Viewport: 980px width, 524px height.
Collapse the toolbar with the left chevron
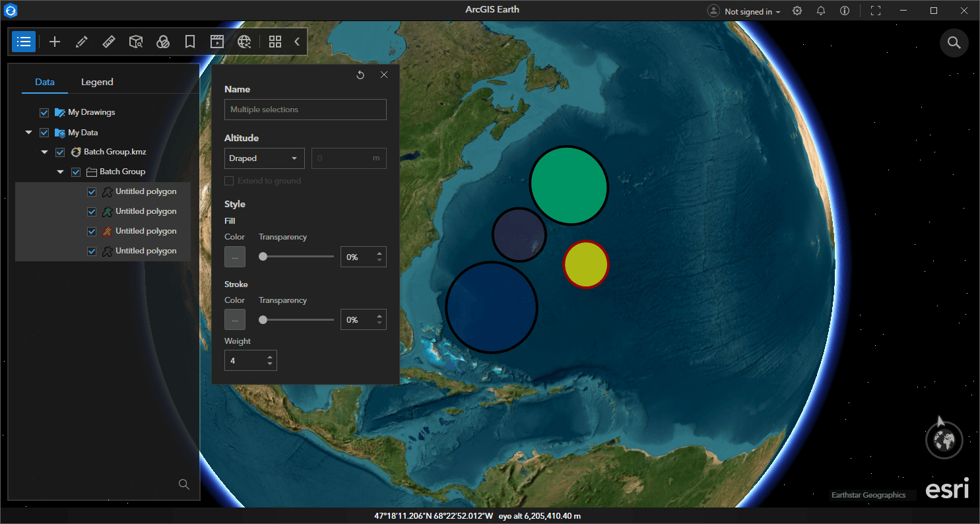tap(297, 42)
